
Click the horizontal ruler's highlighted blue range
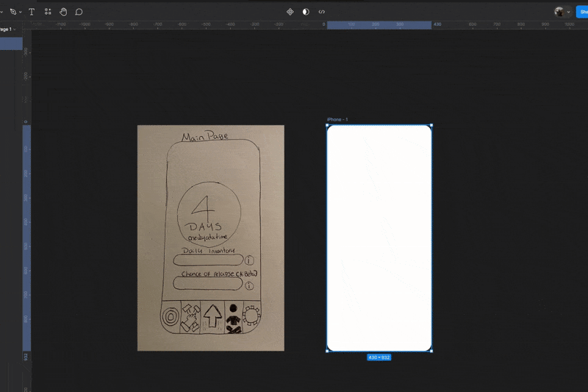[x=379, y=24]
